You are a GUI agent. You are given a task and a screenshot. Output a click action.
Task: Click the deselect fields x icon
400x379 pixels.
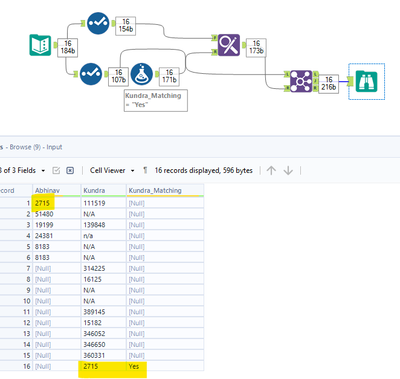(x=70, y=170)
